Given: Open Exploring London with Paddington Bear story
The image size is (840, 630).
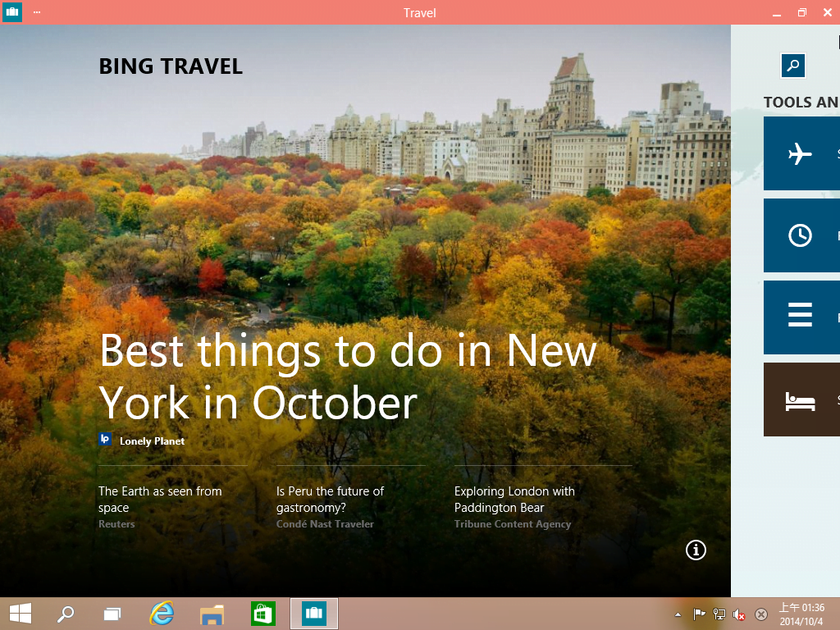Looking at the screenshot, I should 514,499.
